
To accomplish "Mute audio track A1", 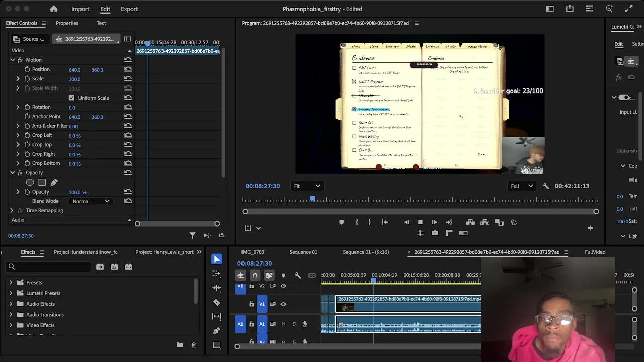I will tap(283, 324).
